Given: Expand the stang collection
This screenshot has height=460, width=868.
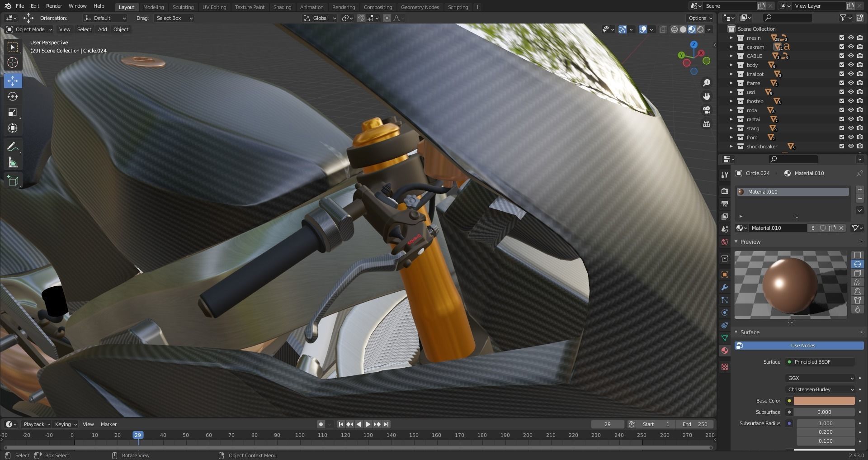Looking at the screenshot, I should coord(731,128).
